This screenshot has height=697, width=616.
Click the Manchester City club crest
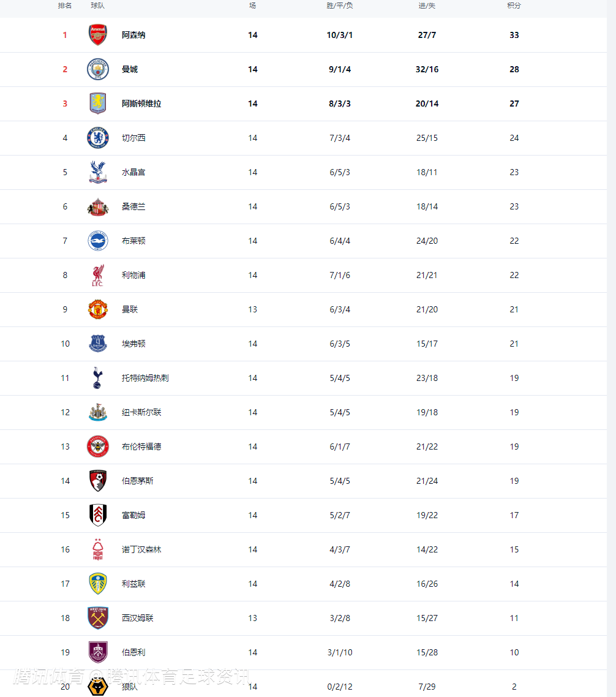click(98, 69)
